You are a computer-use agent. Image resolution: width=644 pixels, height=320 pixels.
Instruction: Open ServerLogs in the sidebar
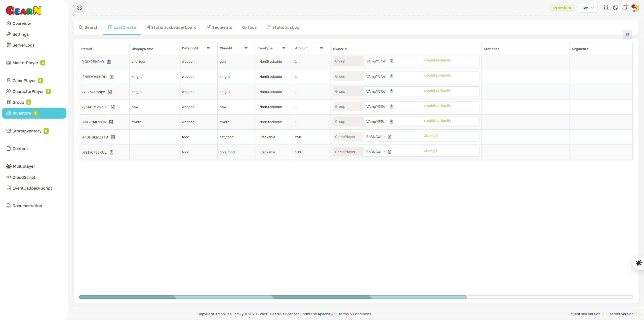23,45
